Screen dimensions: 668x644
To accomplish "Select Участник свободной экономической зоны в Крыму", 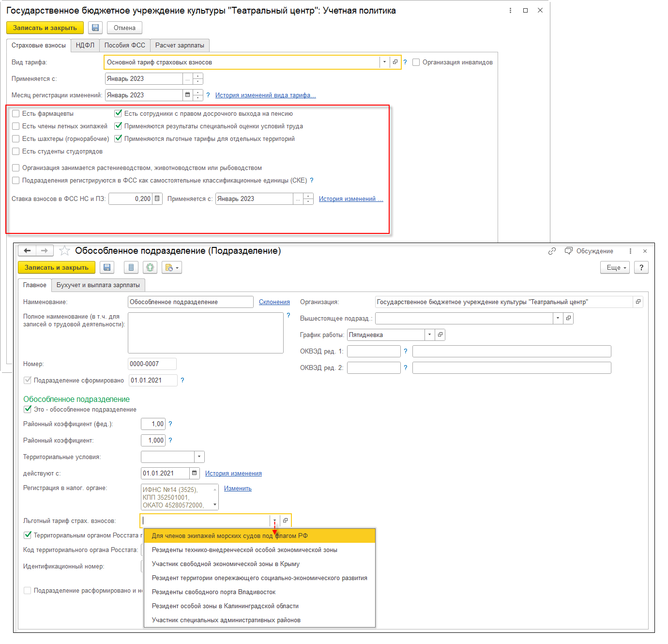I will pos(260,564).
